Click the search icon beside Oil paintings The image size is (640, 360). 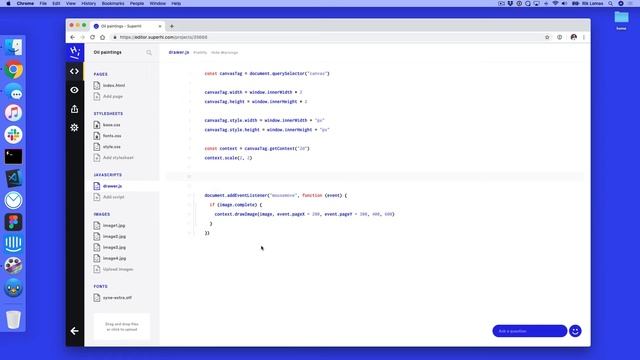(x=149, y=52)
